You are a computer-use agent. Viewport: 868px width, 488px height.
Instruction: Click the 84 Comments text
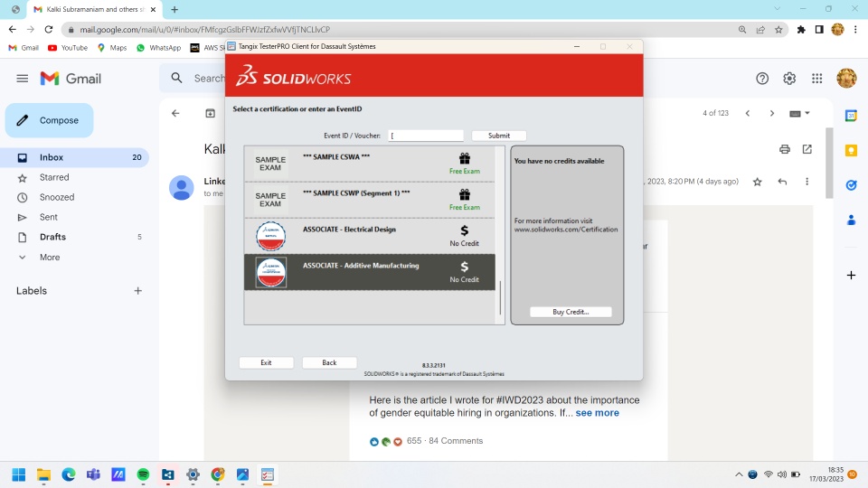pos(456,441)
